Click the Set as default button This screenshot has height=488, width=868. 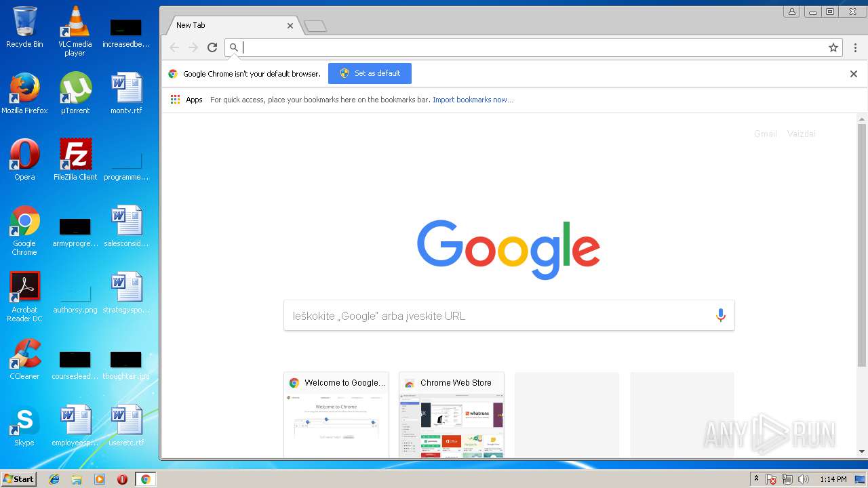click(370, 73)
